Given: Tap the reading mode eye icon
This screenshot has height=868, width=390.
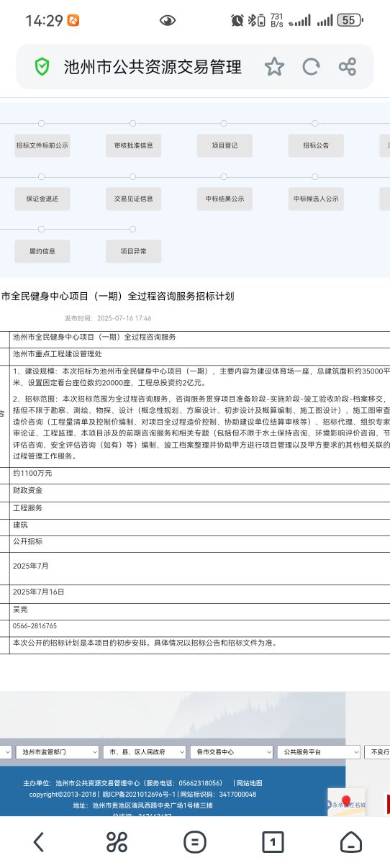Looking at the screenshot, I should point(168,21).
